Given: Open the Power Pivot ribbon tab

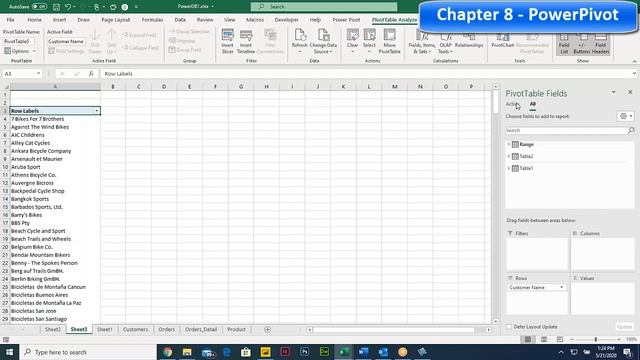Looking at the screenshot, I should coord(346,20).
